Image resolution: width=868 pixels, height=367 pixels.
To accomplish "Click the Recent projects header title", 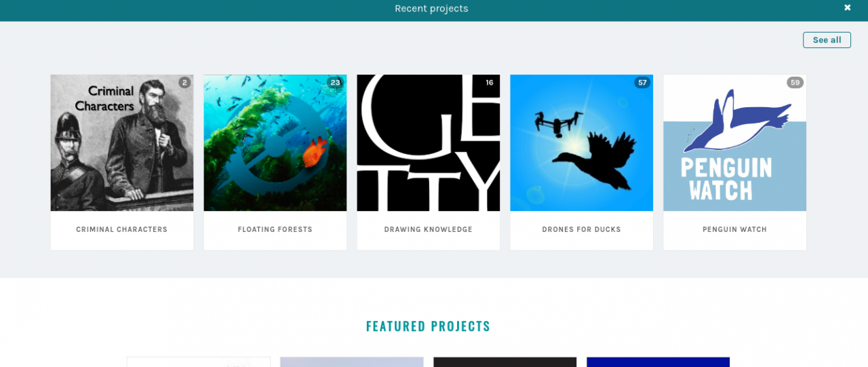I will click(431, 9).
